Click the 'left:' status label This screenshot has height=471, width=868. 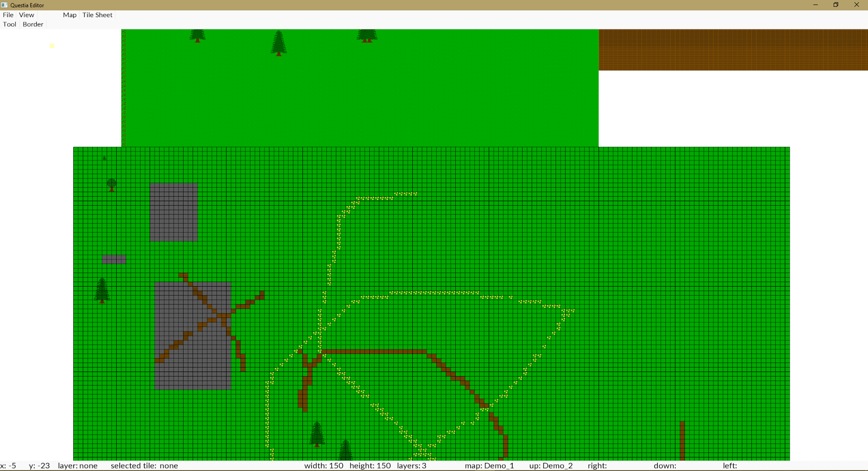tap(730, 466)
